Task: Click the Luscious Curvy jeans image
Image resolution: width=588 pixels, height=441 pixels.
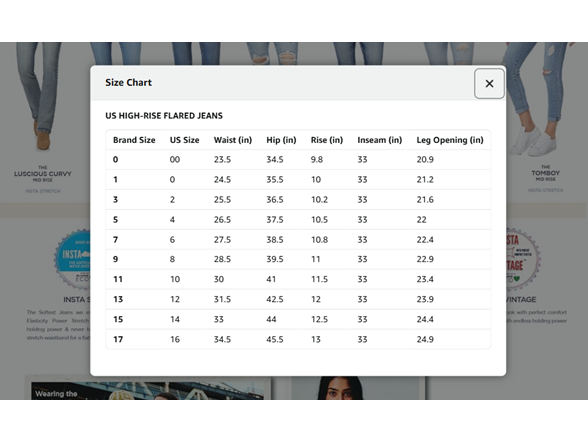Action: pyautogui.click(x=39, y=96)
